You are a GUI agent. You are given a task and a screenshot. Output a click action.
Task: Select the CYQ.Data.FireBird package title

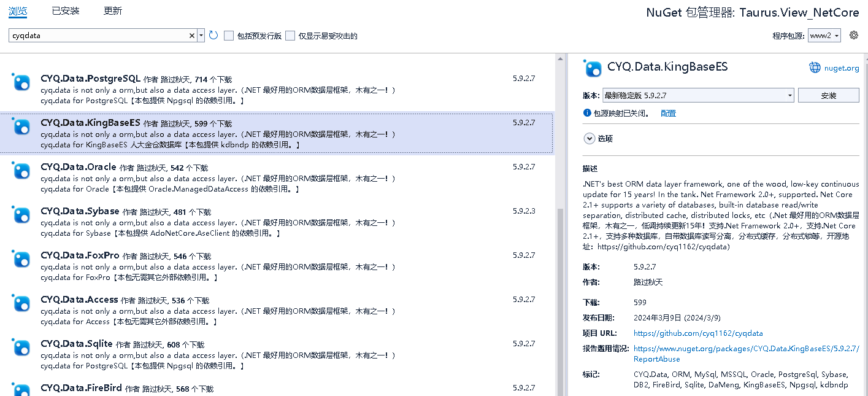81,388
